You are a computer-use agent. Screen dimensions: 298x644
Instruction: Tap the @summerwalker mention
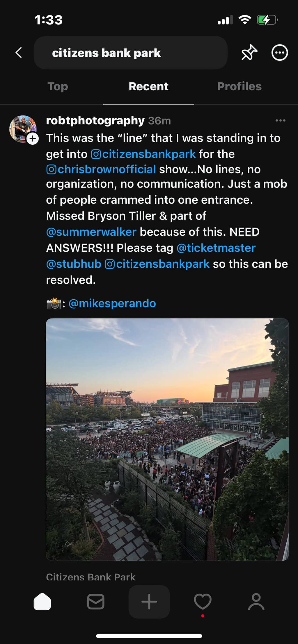pos(91,232)
